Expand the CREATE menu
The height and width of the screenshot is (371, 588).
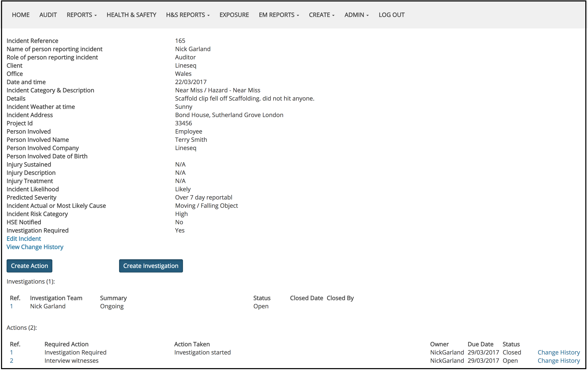(321, 15)
